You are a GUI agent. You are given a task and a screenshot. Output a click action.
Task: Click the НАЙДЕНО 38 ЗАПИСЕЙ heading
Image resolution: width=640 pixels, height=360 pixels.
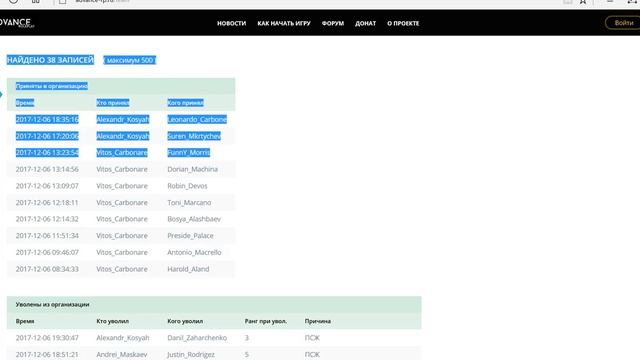click(x=50, y=60)
